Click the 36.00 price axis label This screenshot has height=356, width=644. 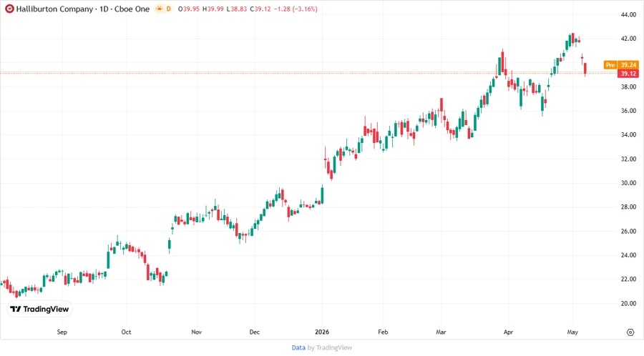628,111
